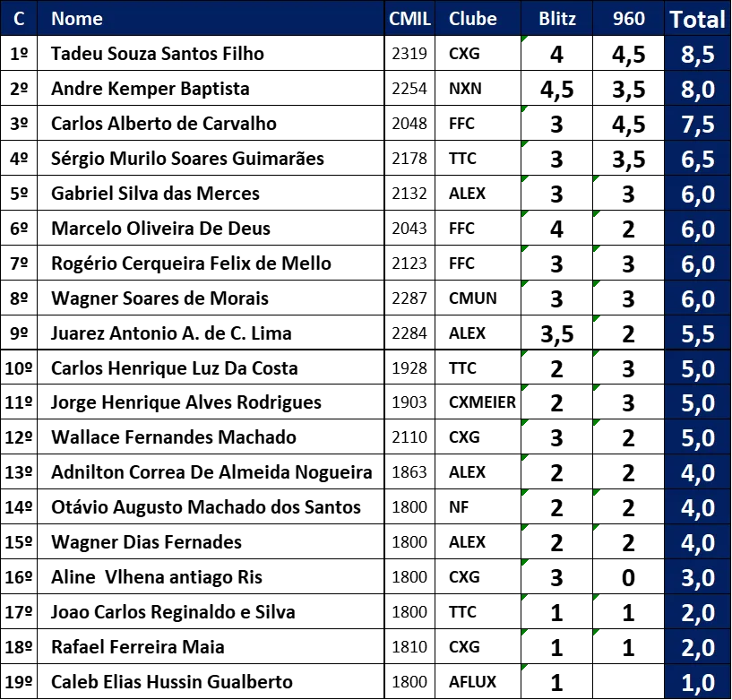Click the green marker in the 8,5 row Blitz cell

(525, 39)
